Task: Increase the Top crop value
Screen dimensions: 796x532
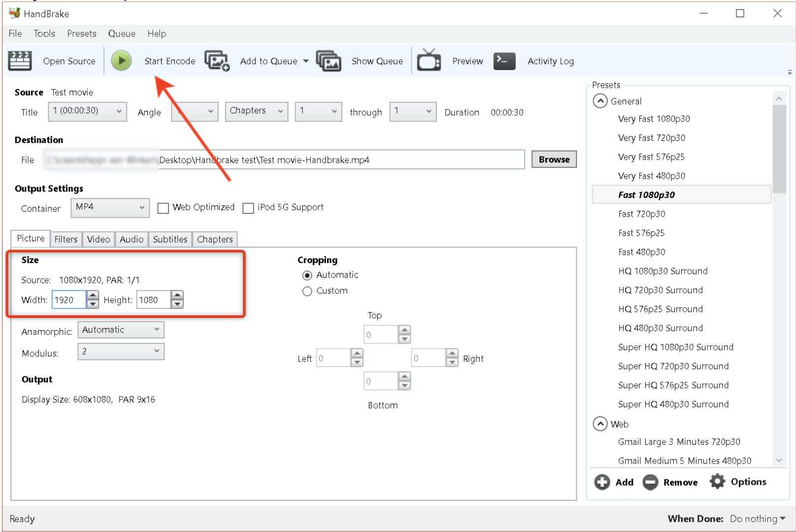Action: (404, 330)
